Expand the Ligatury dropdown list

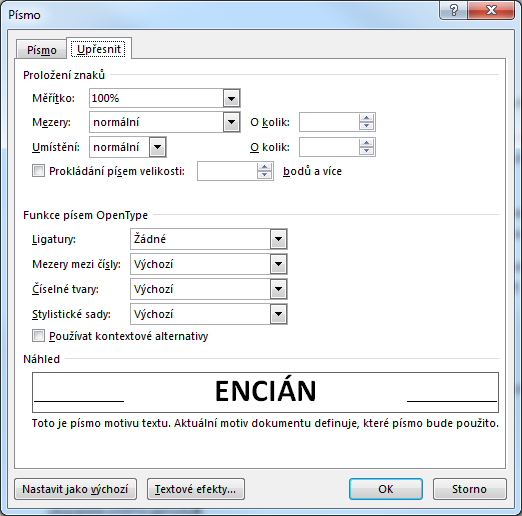click(x=278, y=239)
